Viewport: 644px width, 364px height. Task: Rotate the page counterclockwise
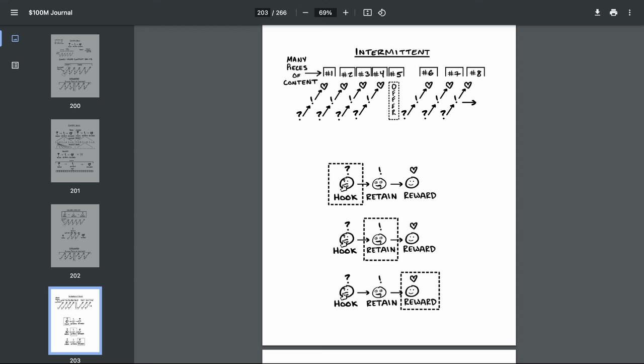click(382, 13)
